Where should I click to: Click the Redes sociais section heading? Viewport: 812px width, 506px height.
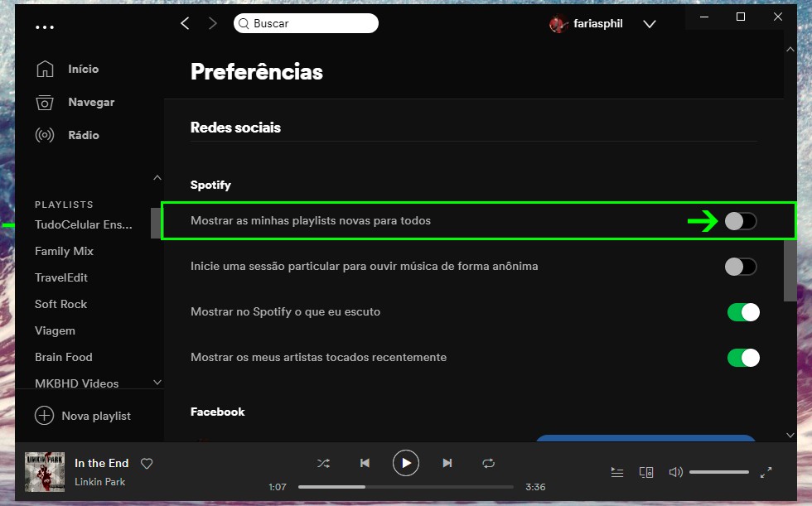pos(235,128)
